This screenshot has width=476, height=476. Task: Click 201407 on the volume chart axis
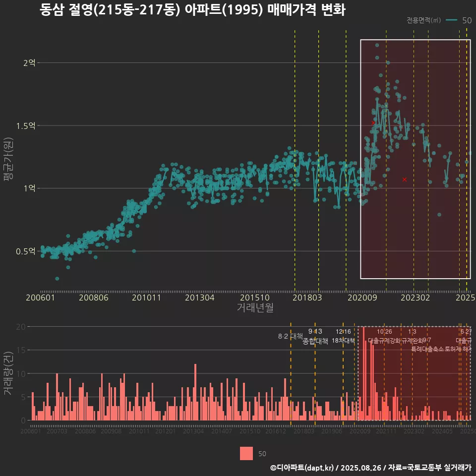coord(222,431)
